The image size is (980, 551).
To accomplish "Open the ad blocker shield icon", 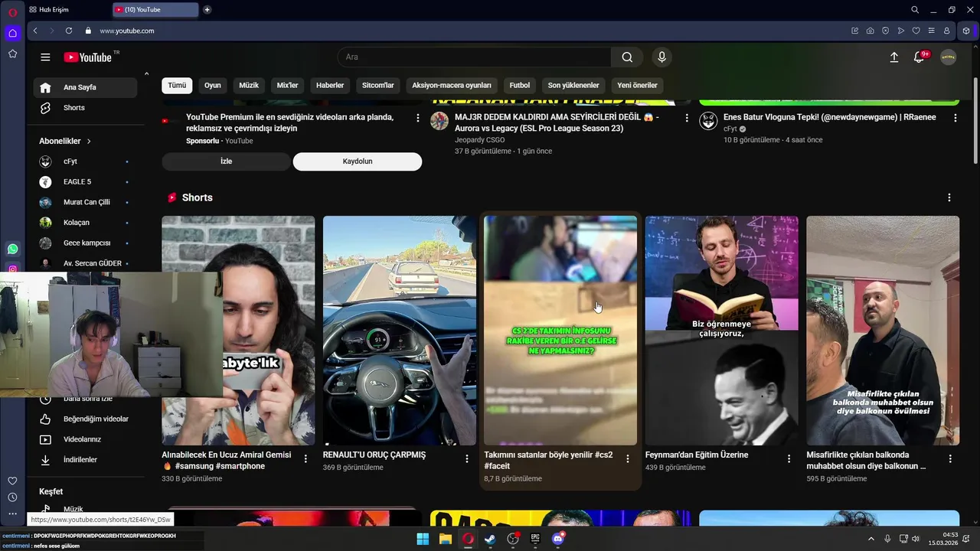I will [x=886, y=31].
